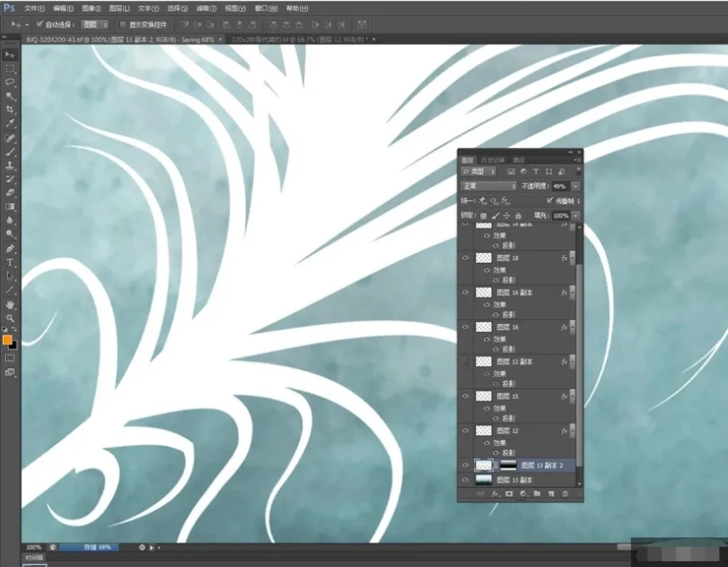The width and height of the screenshot is (728, 567).
Task: Click the black background color swatch
Action: [13, 346]
